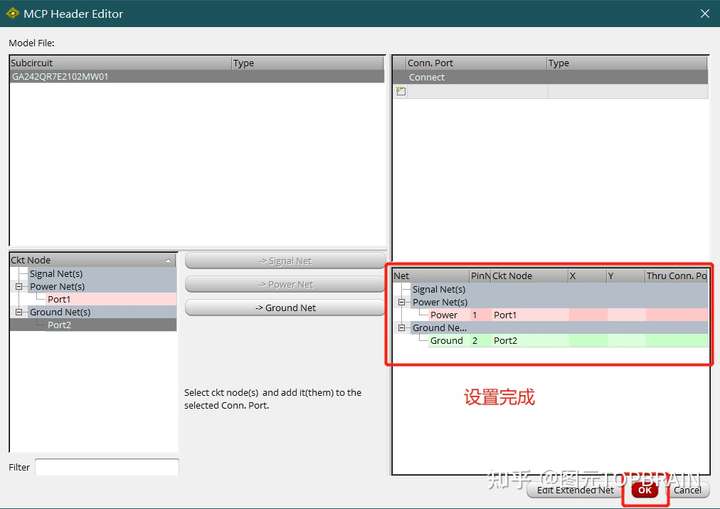Click the Ckt Node header in Net table
Image resolution: width=720 pixels, height=509 pixels.
tap(529, 276)
